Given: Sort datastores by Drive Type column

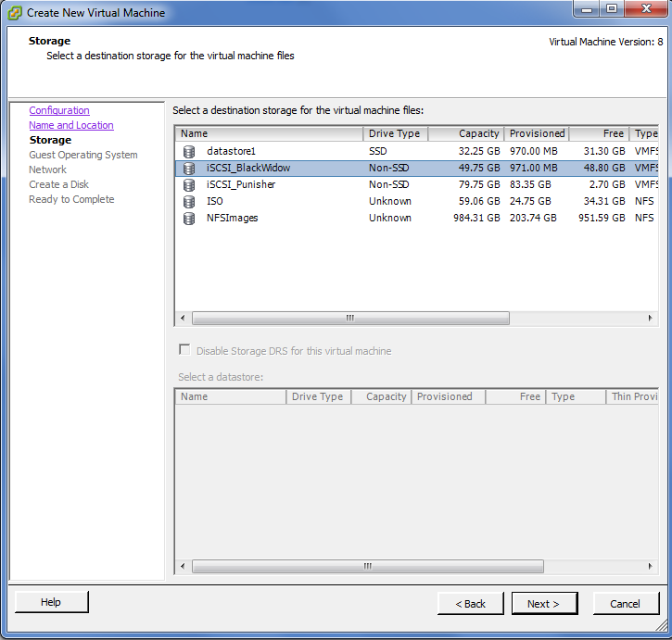Looking at the screenshot, I should click(x=395, y=133).
